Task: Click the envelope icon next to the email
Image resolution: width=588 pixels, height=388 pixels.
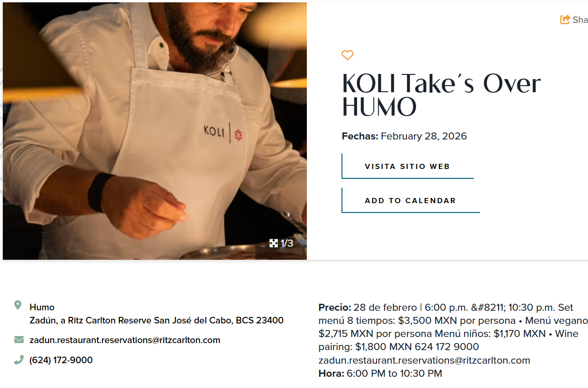Action: coord(19,339)
